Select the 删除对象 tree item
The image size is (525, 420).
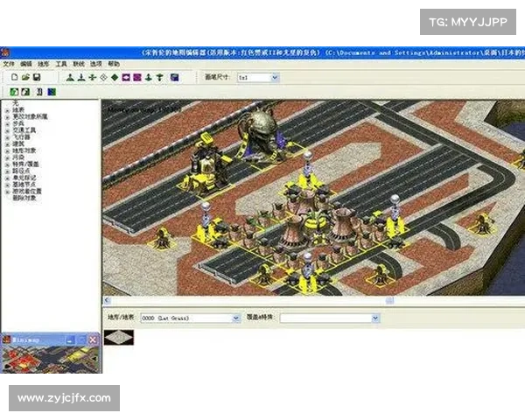(24, 198)
